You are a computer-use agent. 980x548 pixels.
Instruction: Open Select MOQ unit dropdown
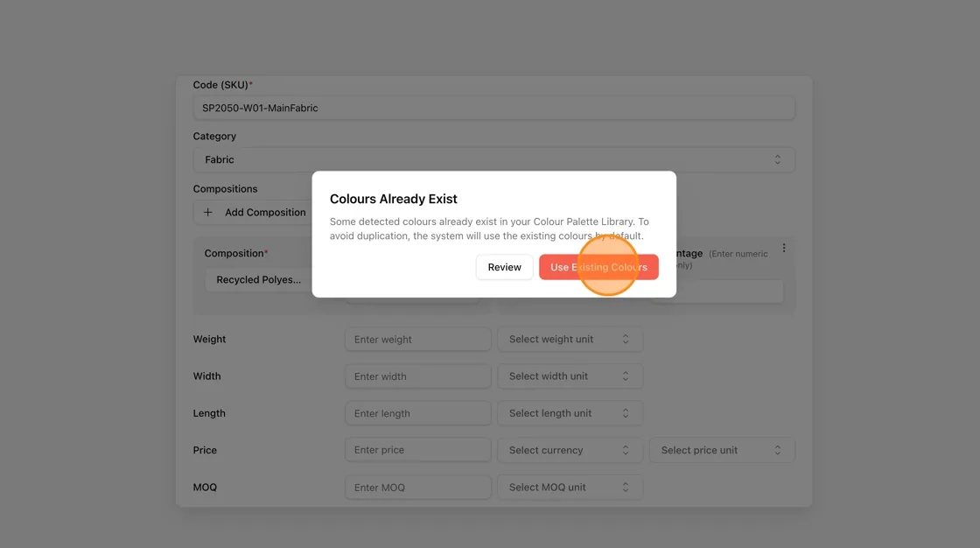click(x=570, y=487)
